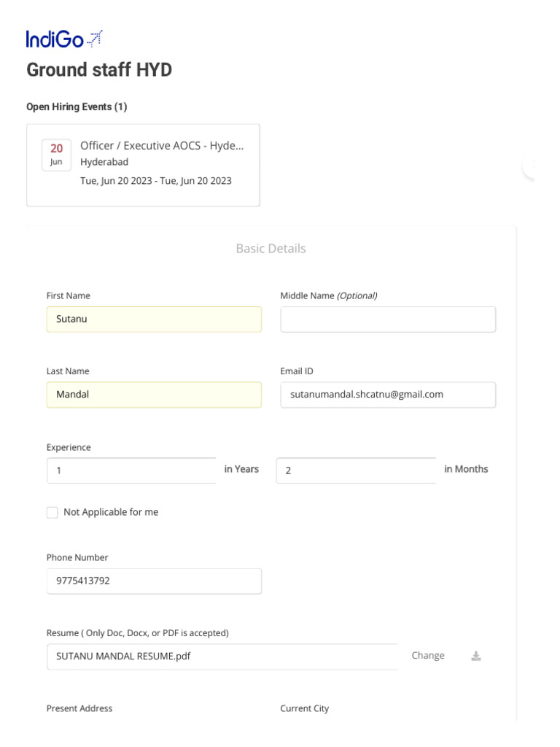This screenshot has height=747, width=560.
Task: Click the Tue, Jun 20 2023 date range
Action: 156,181
